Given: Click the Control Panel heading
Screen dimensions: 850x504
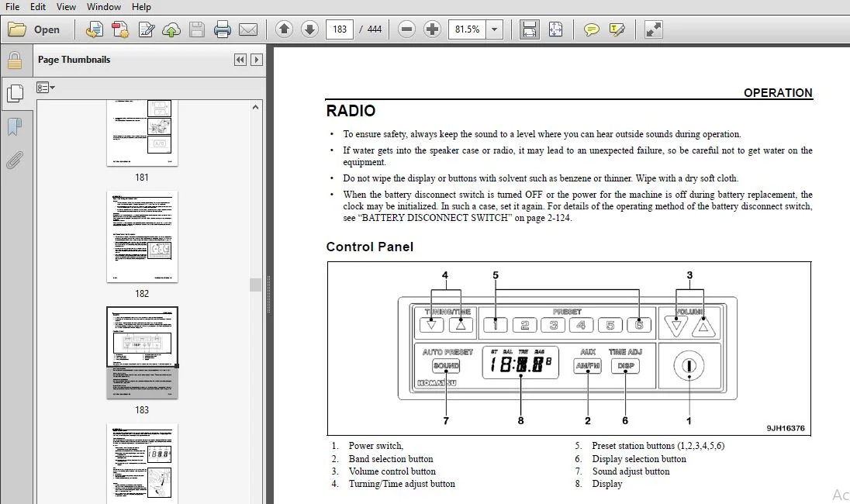Looking at the screenshot, I should click(370, 247).
